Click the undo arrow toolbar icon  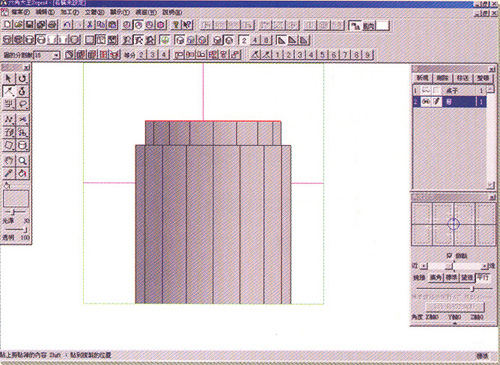point(68,25)
